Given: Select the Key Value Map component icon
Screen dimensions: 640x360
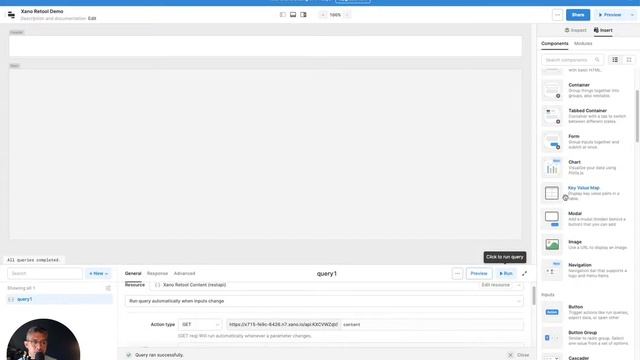Looking at the screenshot, I should coord(552,193).
